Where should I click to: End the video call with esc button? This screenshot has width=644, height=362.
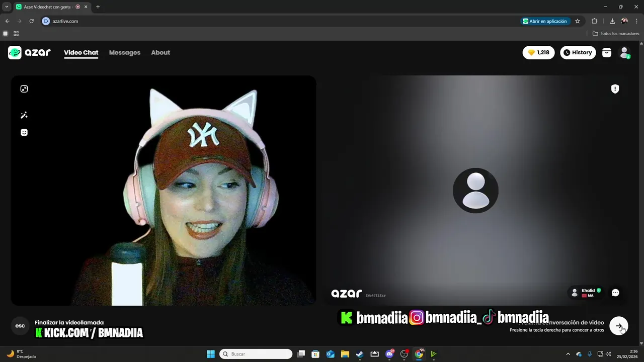(x=20, y=326)
